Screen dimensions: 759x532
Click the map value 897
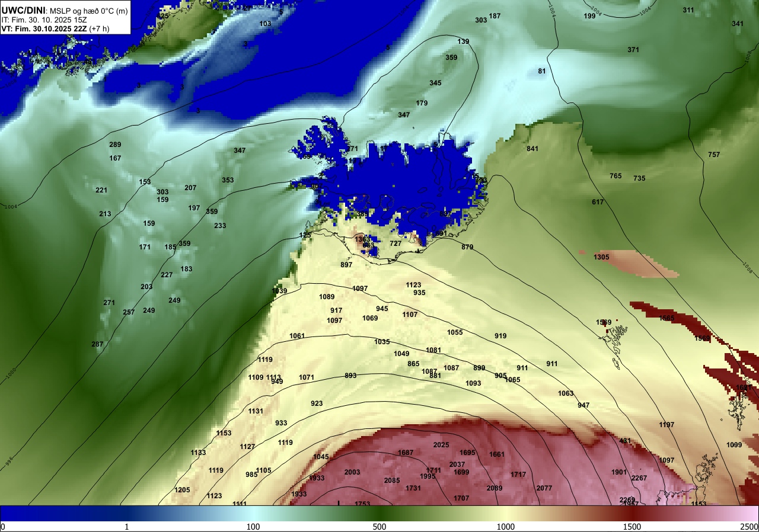click(346, 265)
